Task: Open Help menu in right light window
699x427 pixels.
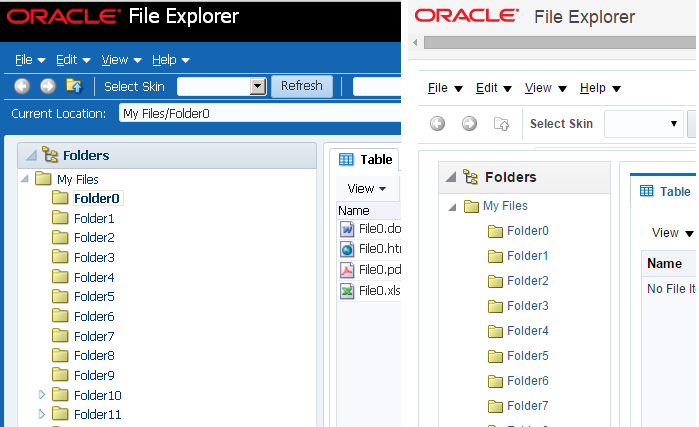Action: point(600,88)
